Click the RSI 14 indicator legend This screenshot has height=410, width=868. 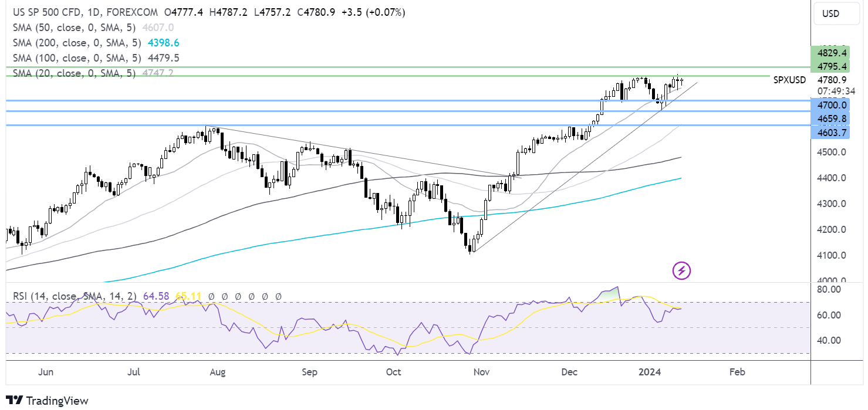click(75, 297)
